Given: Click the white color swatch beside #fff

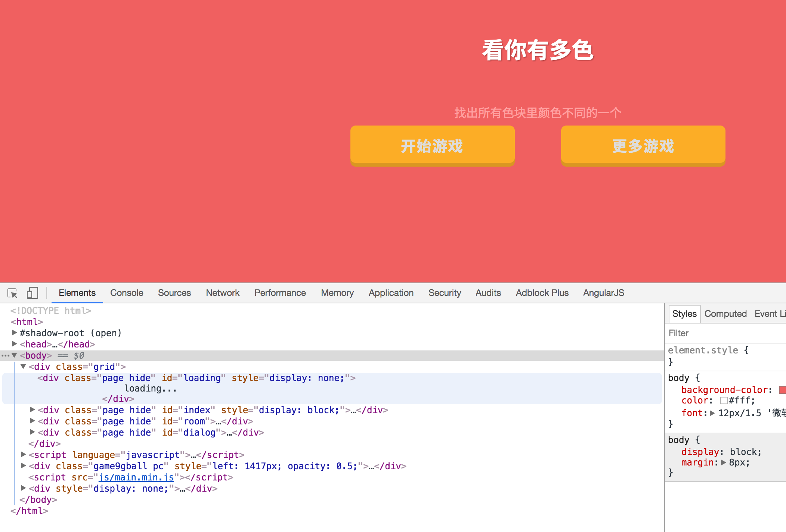Looking at the screenshot, I should (x=724, y=401).
